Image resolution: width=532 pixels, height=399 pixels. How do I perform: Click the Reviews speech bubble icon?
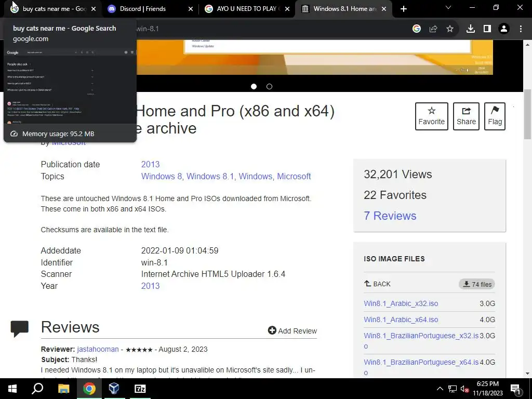pos(20,329)
